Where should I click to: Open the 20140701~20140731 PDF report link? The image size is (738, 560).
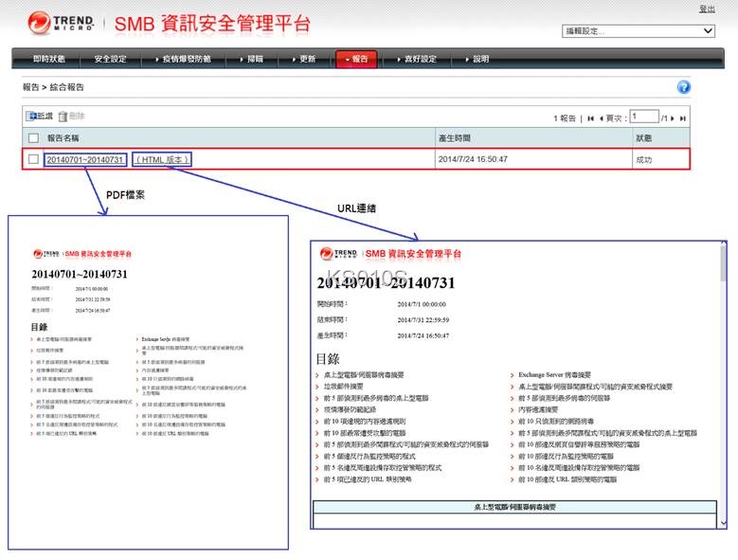coord(84,159)
